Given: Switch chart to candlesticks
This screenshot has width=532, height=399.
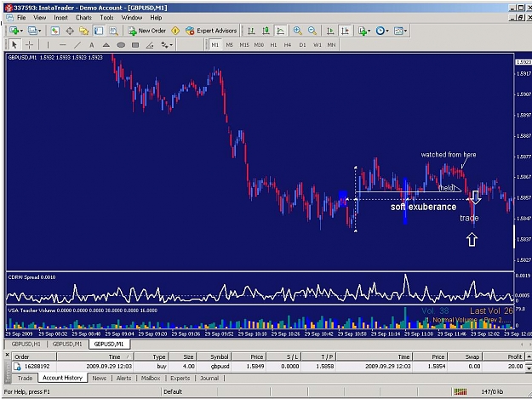Looking at the screenshot, I should [266, 31].
